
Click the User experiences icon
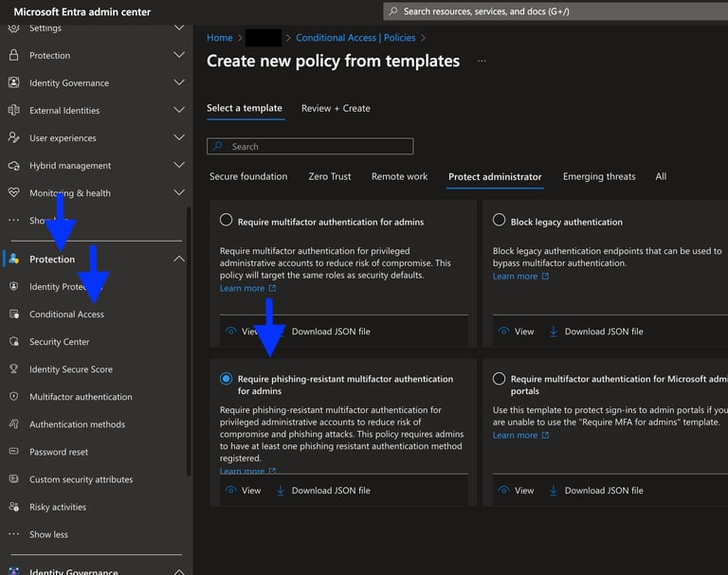click(14, 137)
